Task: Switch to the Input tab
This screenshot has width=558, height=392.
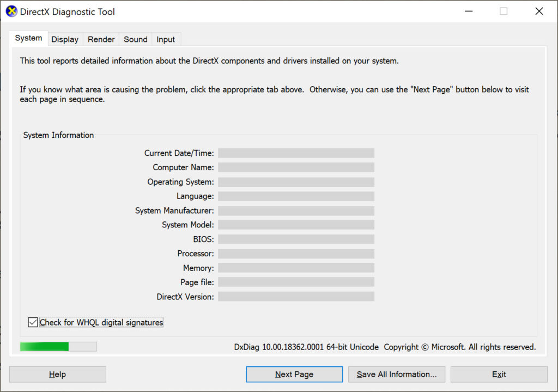Action: (166, 39)
